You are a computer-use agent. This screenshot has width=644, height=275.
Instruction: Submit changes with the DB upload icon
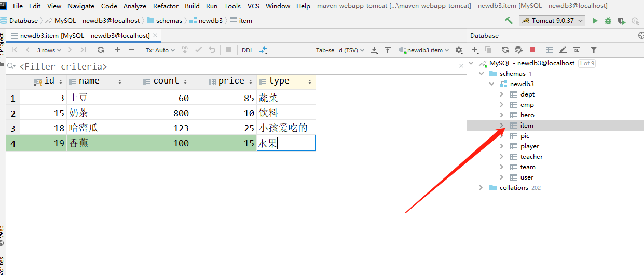click(x=185, y=50)
